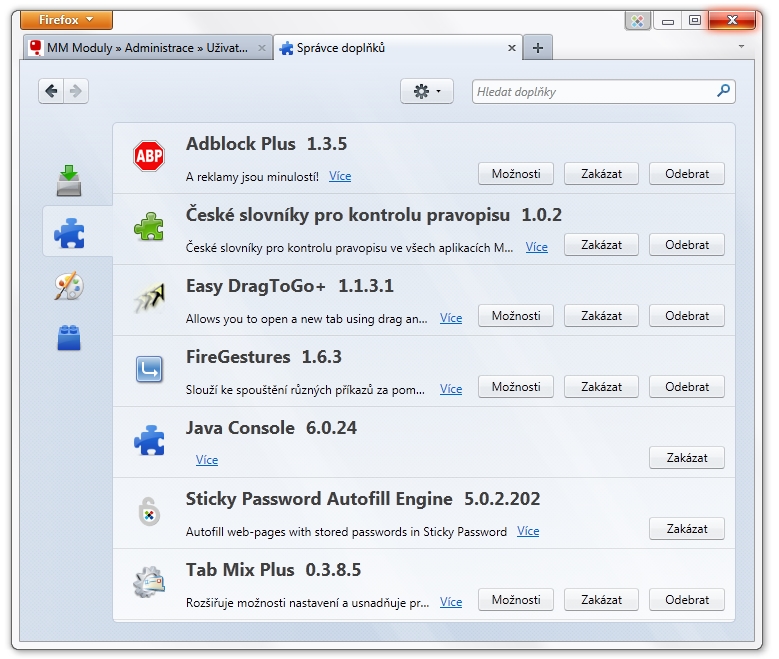
Task: Click Zakázat for Adblock Plus
Action: point(601,174)
